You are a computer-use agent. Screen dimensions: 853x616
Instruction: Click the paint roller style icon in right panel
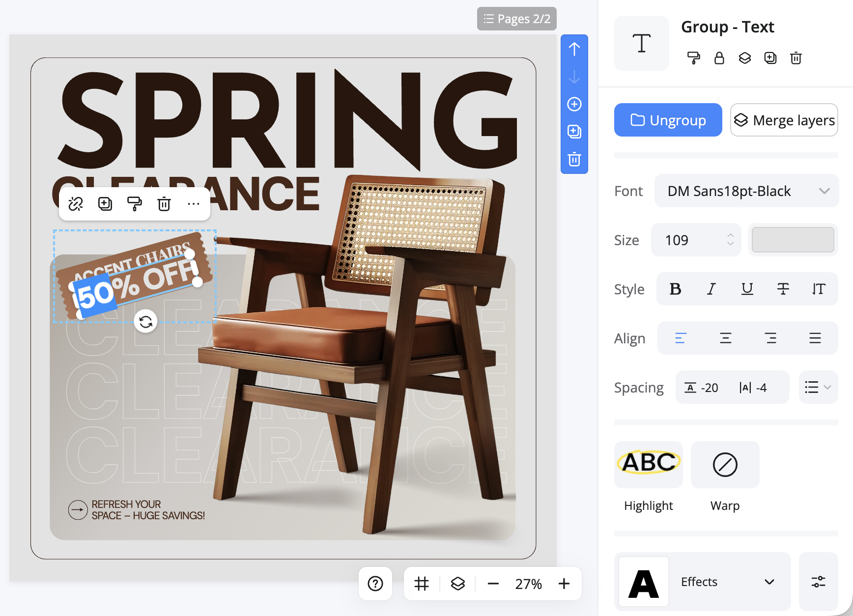tap(693, 58)
